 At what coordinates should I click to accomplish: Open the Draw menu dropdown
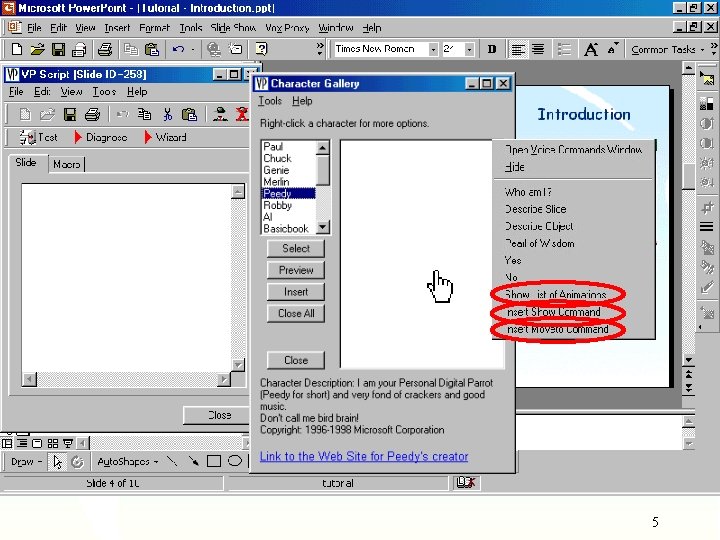click(x=26, y=461)
